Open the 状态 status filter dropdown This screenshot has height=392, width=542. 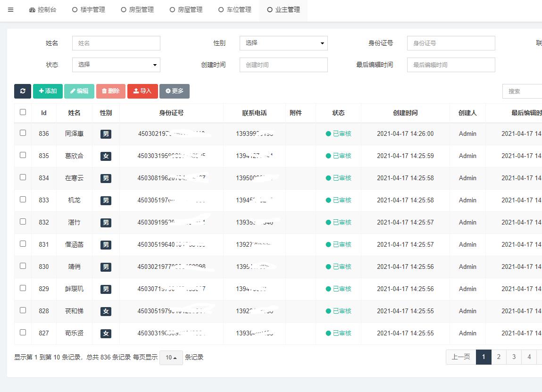pyautogui.click(x=116, y=65)
